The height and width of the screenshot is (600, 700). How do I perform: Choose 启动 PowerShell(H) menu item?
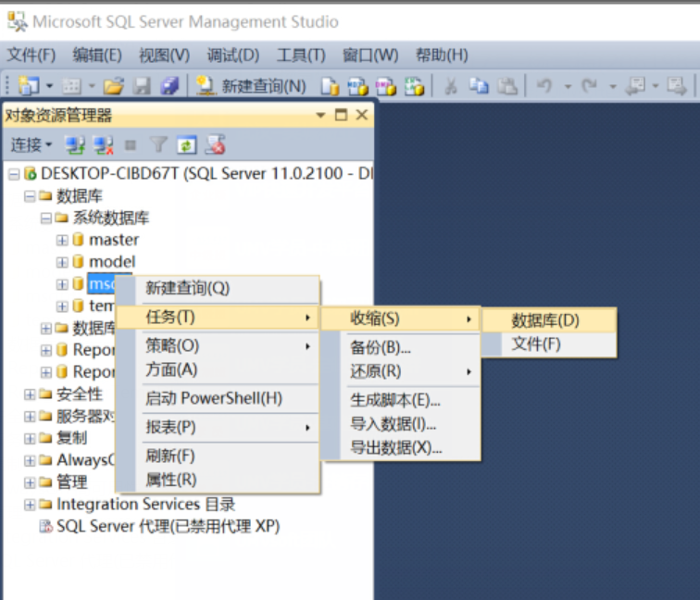click(x=218, y=398)
